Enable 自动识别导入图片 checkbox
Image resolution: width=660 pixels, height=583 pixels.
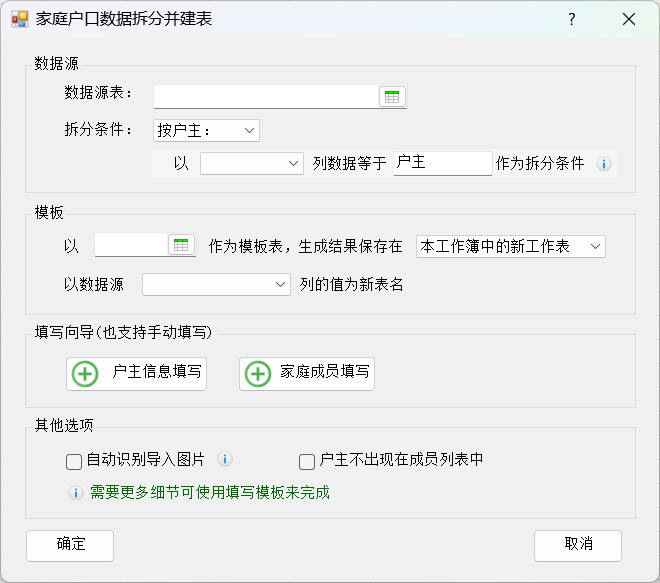[x=74, y=461]
